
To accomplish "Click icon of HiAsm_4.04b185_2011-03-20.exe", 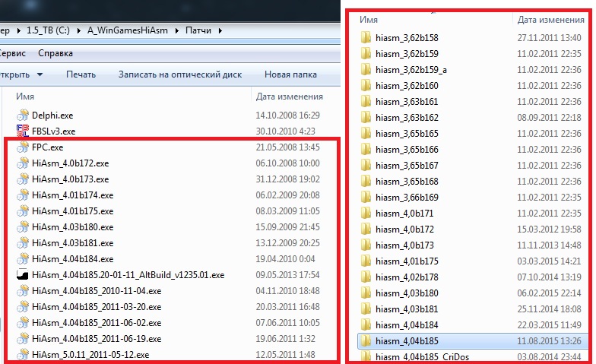I will [23, 307].
